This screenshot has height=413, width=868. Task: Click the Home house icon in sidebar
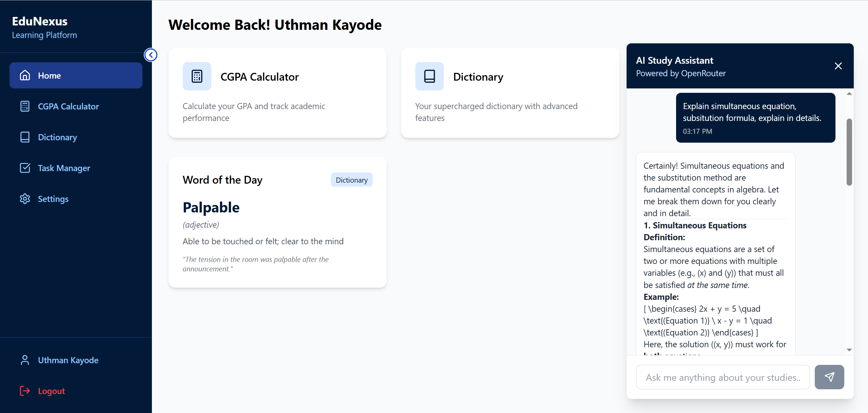25,75
